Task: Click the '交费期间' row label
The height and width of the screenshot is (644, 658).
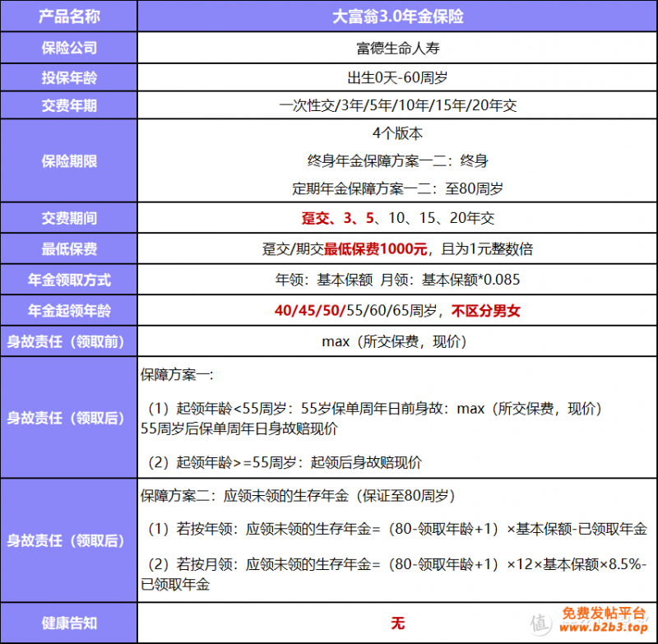Action: 69,218
